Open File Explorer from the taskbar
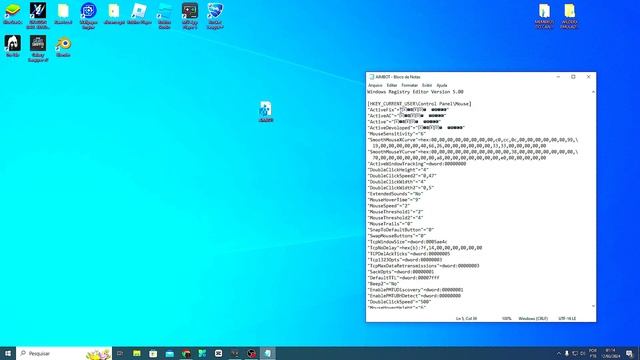 [x=137, y=353]
